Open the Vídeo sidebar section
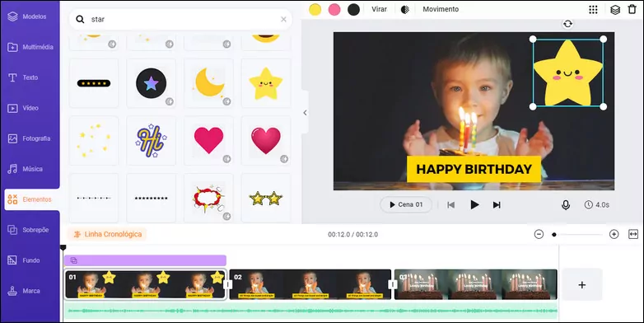The height and width of the screenshot is (323, 644). (23, 108)
